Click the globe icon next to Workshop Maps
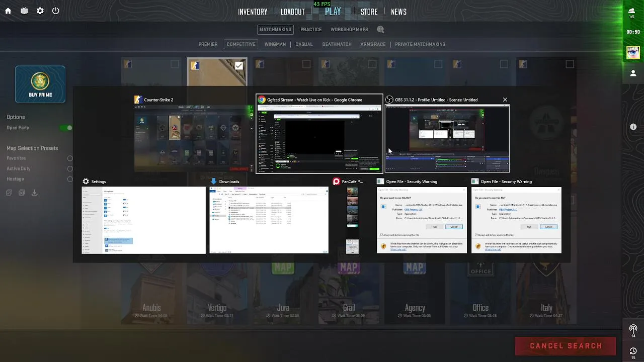 [380, 30]
